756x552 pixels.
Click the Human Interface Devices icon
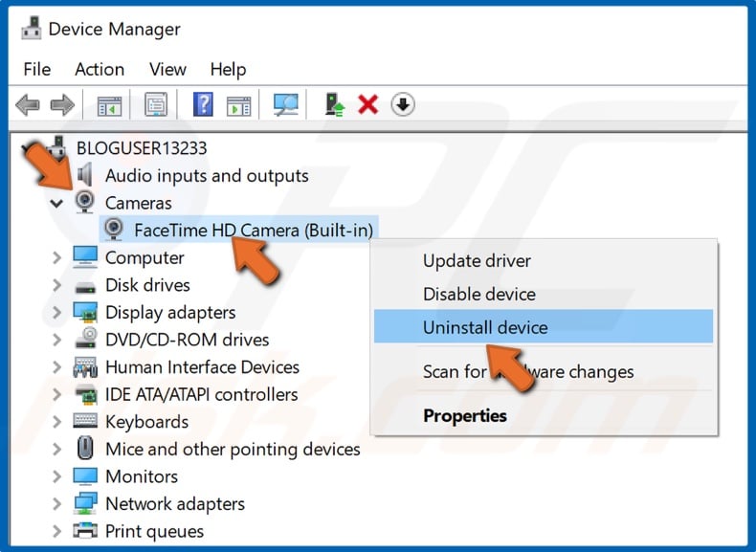85,366
